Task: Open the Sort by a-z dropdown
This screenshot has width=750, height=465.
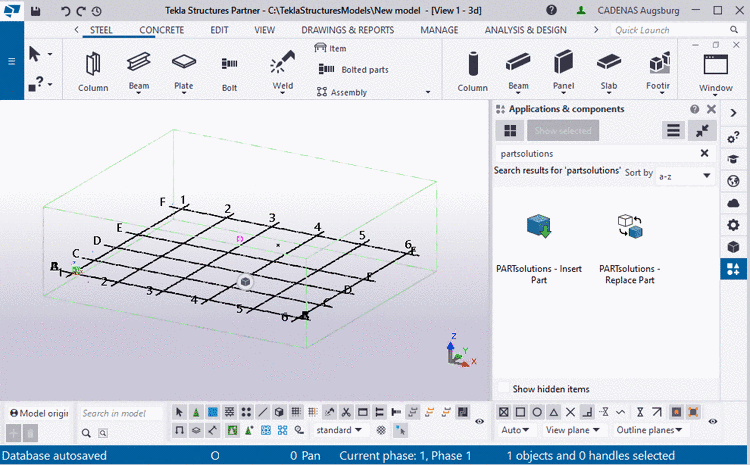Action: [x=684, y=175]
